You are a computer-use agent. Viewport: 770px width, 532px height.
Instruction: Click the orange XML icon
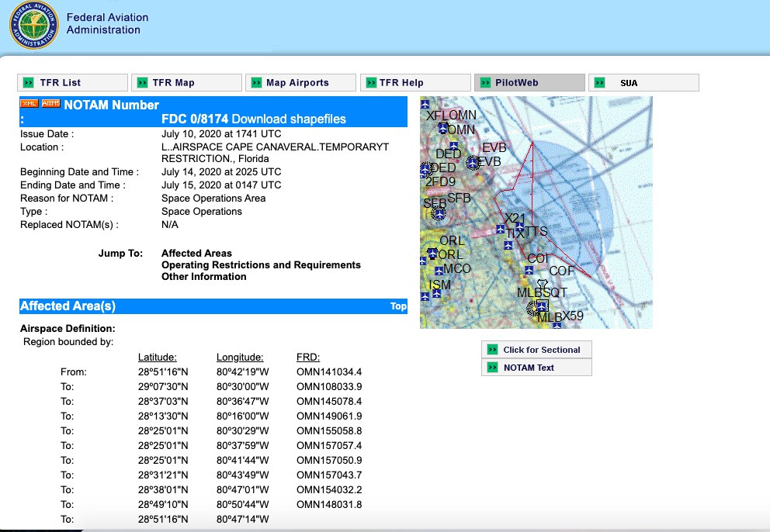pyautogui.click(x=29, y=104)
